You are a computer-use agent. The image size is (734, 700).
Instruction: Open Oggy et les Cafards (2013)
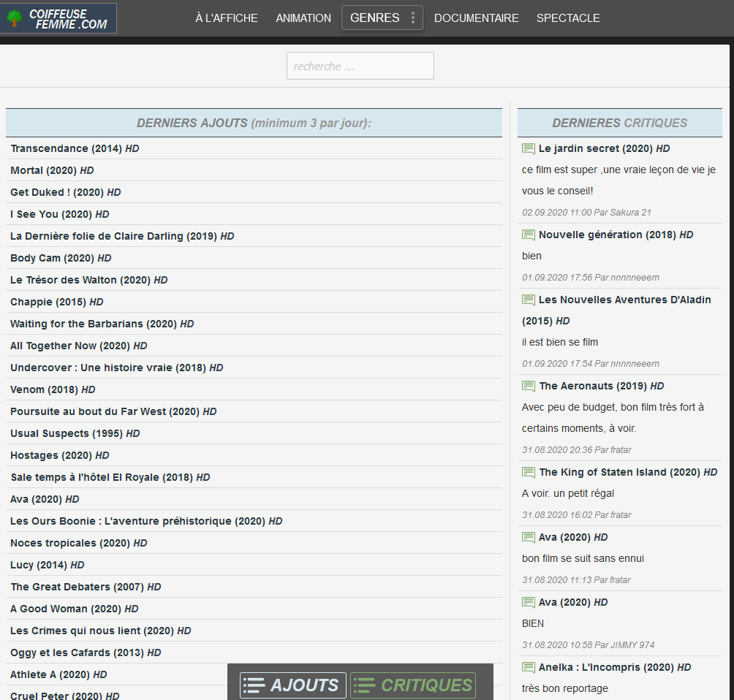point(86,653)
